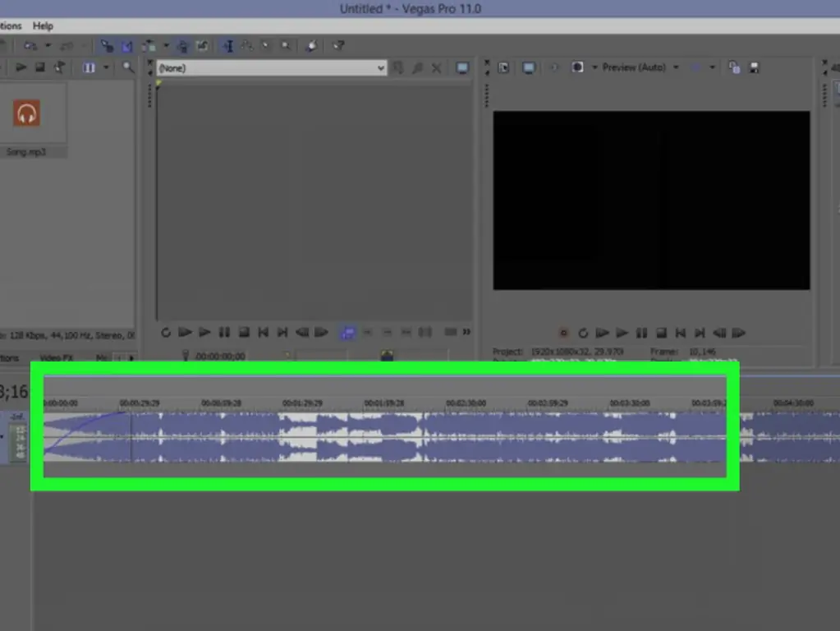Screen dimensions: 840x631
Task: Stop preview in Project Media toolbar
Action: coord(40,67)
